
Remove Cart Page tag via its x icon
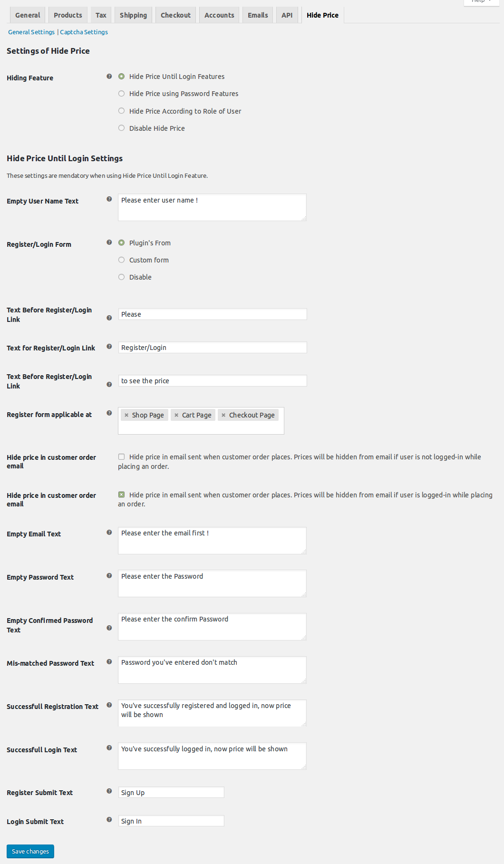tap(176, 415)
